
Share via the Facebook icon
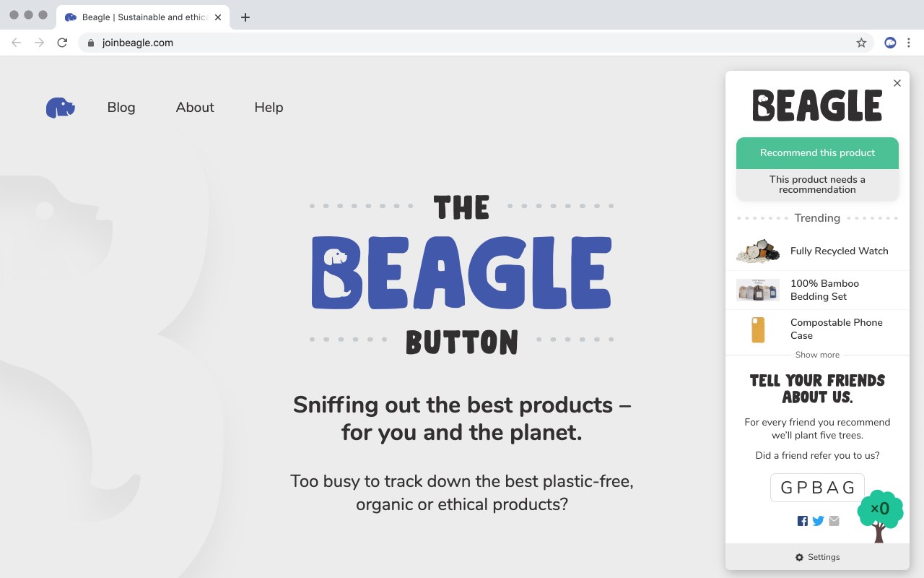pyautogui.click(x=802, y=521)
